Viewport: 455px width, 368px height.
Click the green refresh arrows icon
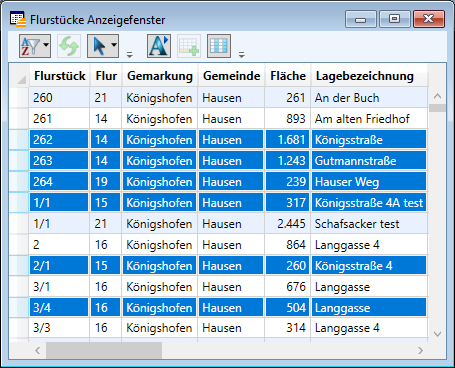click(x=69, y=46)
